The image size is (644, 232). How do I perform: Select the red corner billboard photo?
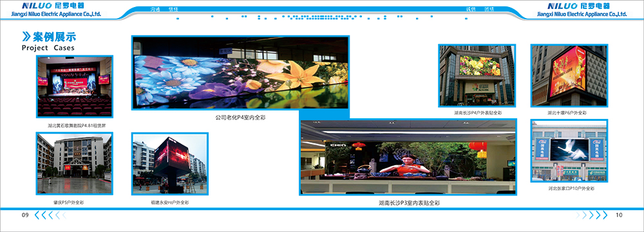[569, 75]
